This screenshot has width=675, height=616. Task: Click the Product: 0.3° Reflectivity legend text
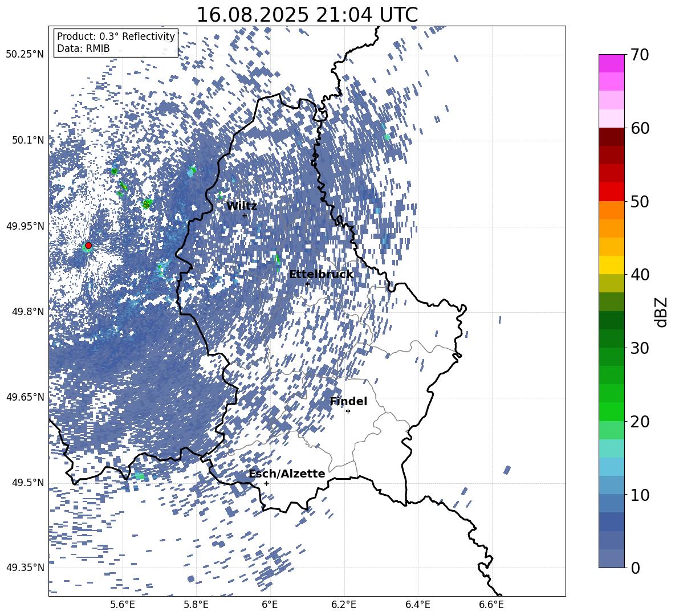(x=116, y=36)
